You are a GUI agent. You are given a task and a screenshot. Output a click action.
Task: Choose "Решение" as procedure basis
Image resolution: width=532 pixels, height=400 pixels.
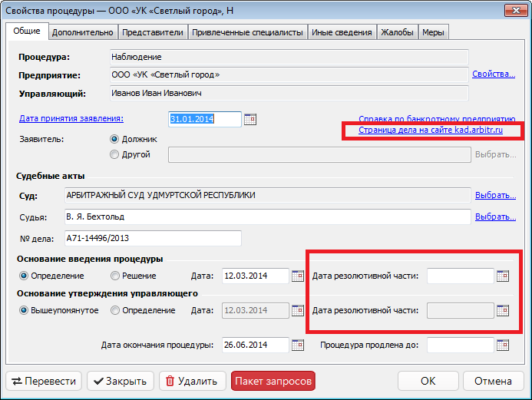(115, 276)
